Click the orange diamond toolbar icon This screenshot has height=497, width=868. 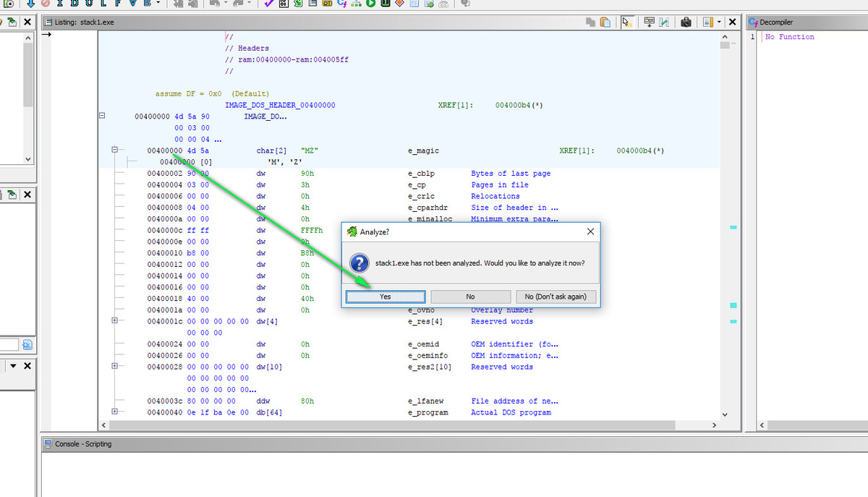[x=399, y=4]
